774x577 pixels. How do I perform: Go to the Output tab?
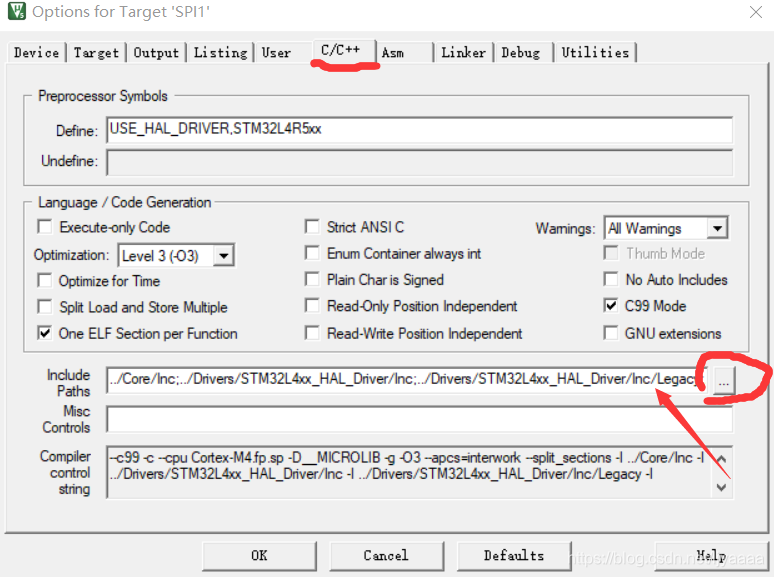pos(156,52)
